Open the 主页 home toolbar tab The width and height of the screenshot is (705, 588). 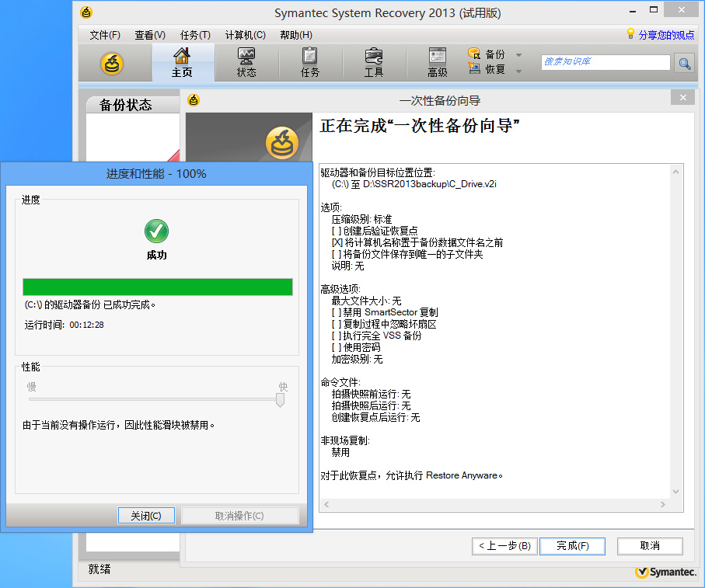click(182, 62)
